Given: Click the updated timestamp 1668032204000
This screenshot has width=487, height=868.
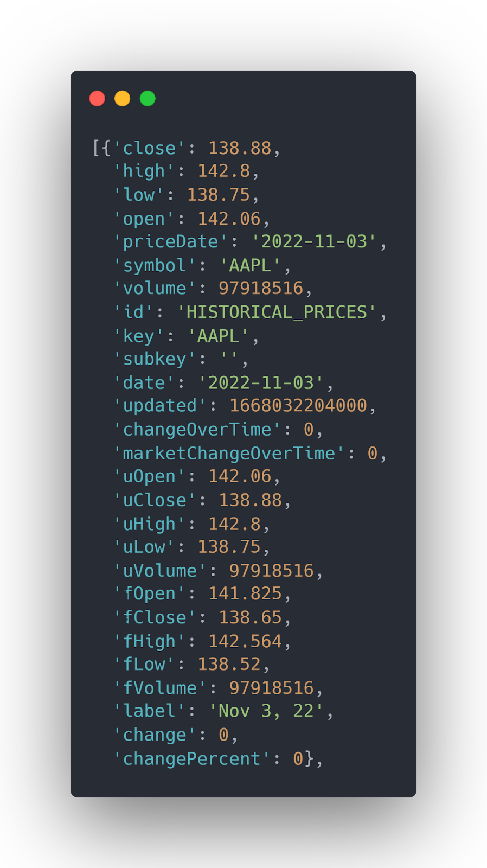Looking at the screenshot, I should 298,406.
